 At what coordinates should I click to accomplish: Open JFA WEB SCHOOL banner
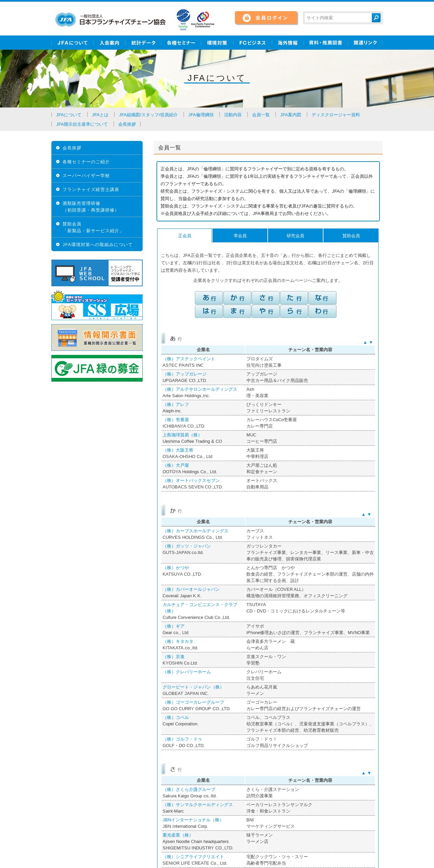point(97,273)
